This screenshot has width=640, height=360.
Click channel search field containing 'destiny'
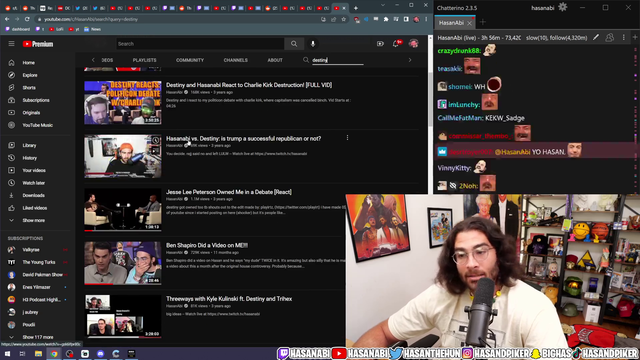(338, 60)
